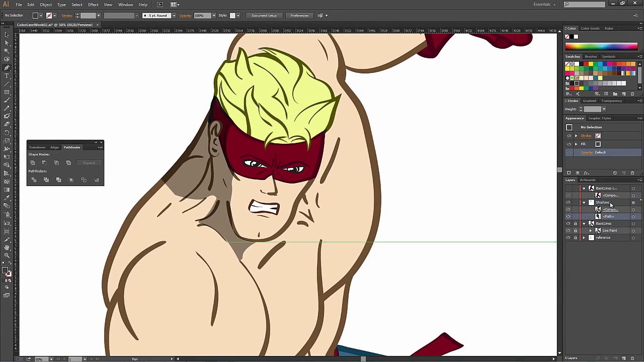Click the Minus Front shape mode icon

[x=44, y=163]
